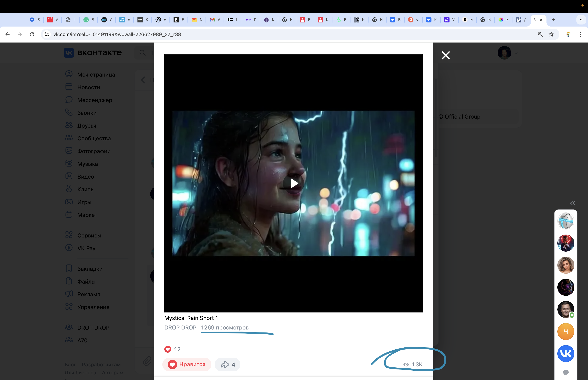The width and height of the screenshot is (588, 380).
Task: Open Мессенджер from sidebar menu
Action: tap(94, 100)
